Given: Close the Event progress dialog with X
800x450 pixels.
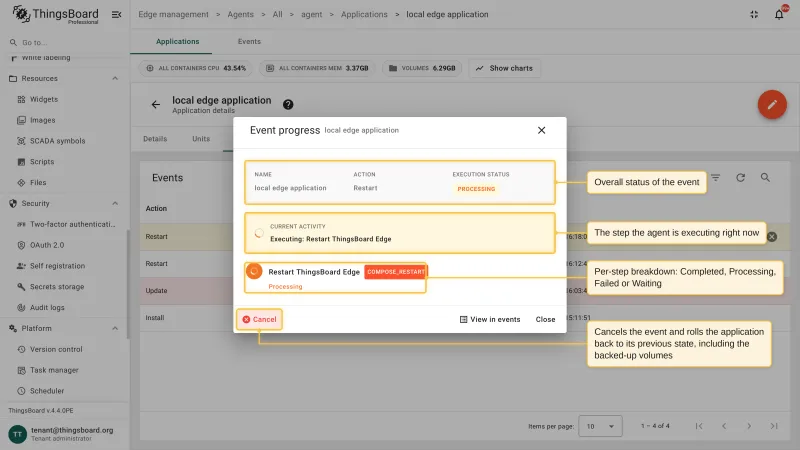Looking at the screenshot, I should click(x=541, y=130).
